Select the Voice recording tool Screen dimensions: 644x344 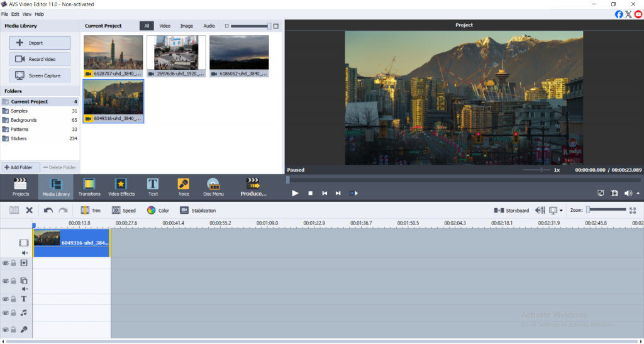(184, 187)
